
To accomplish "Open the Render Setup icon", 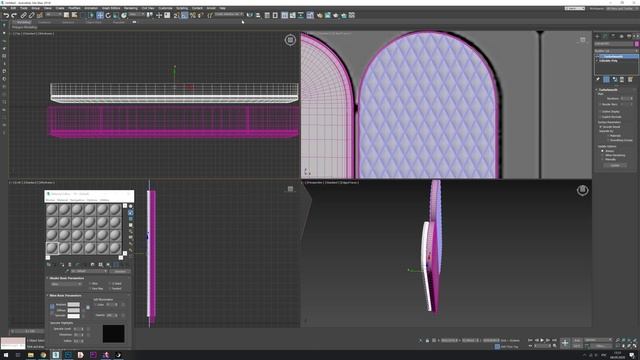I will 320,15.
